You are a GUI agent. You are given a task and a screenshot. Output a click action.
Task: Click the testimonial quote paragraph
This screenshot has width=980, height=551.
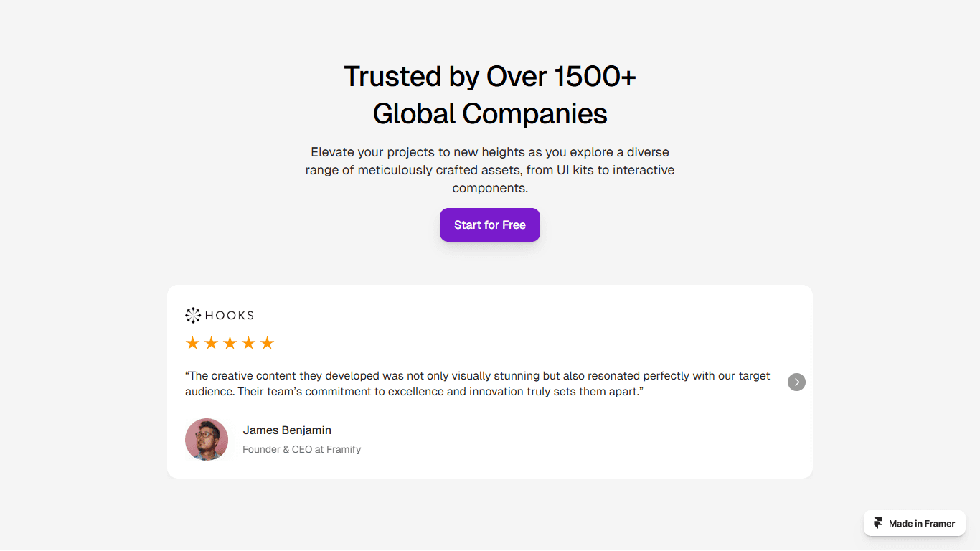478,384
